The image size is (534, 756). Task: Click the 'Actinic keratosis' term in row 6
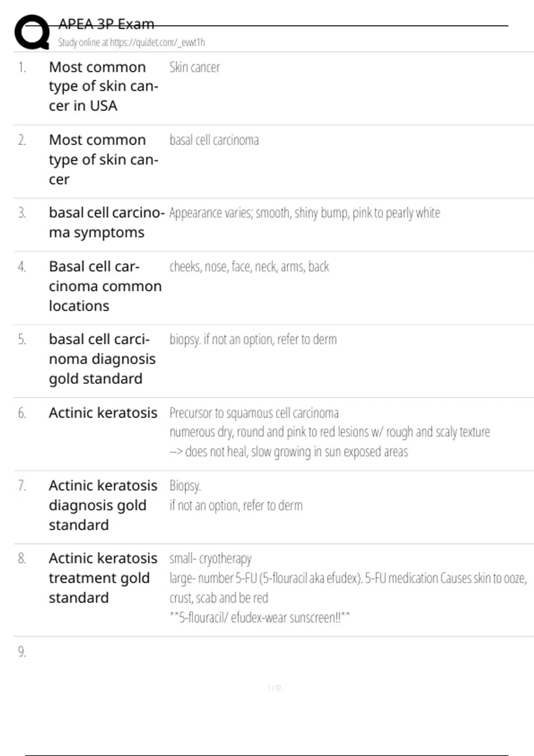(103, 413)
